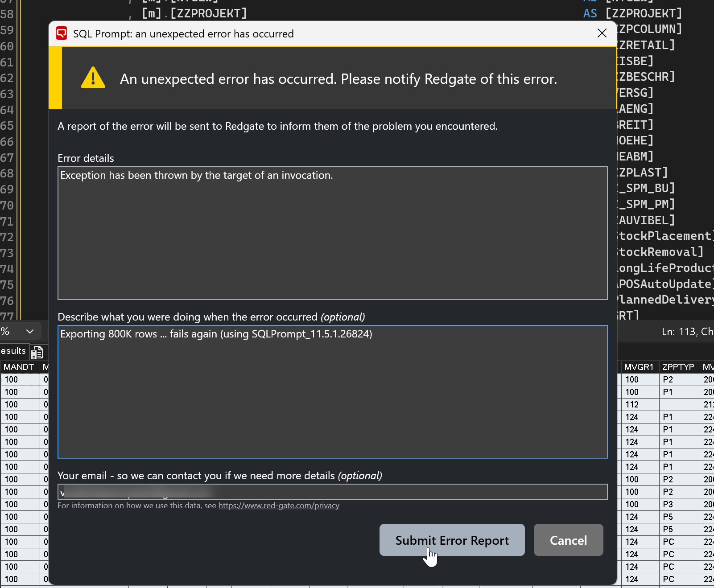The image size is (714, 588).
Task: Open the zoom percentage dropdown
Action: 30,331
